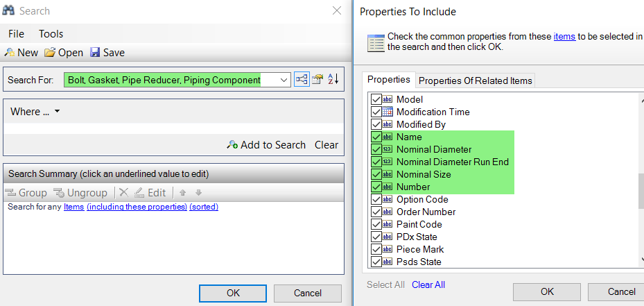Open the properties to include icon
The image size is (644, 306).
317,79
